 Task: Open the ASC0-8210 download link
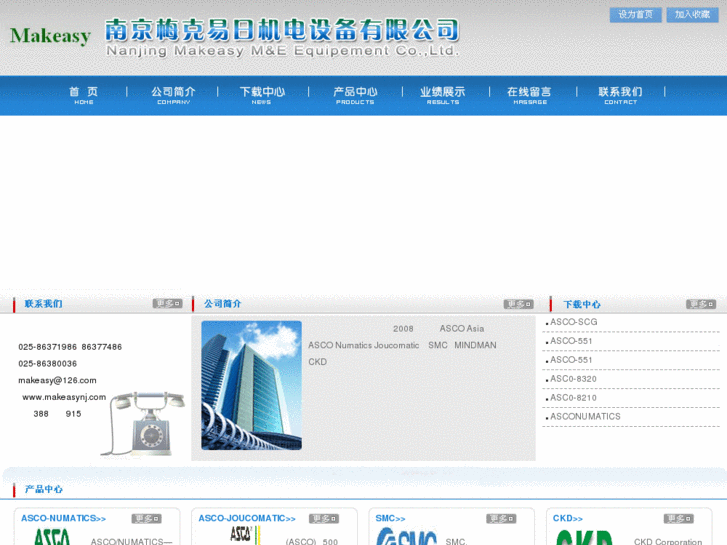(573, 398)
